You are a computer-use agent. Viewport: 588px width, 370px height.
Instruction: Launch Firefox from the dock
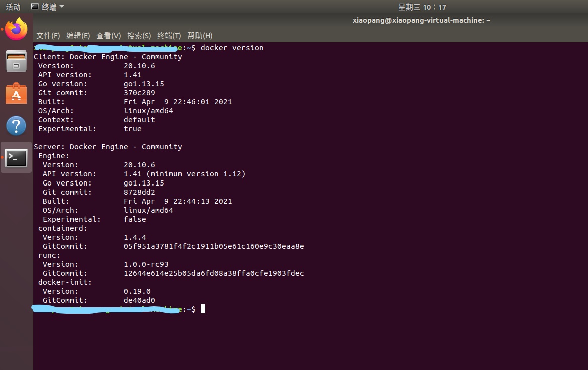click(x=16, y=29)
